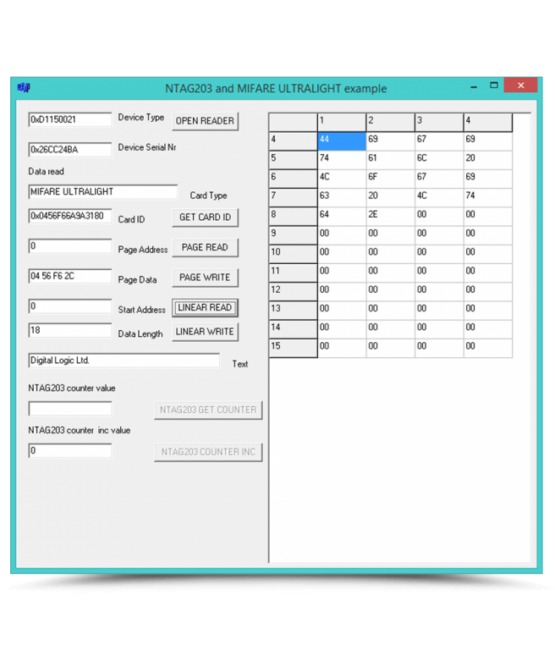Click the Text field with Digital Logic Ltd.

point(124,360)
